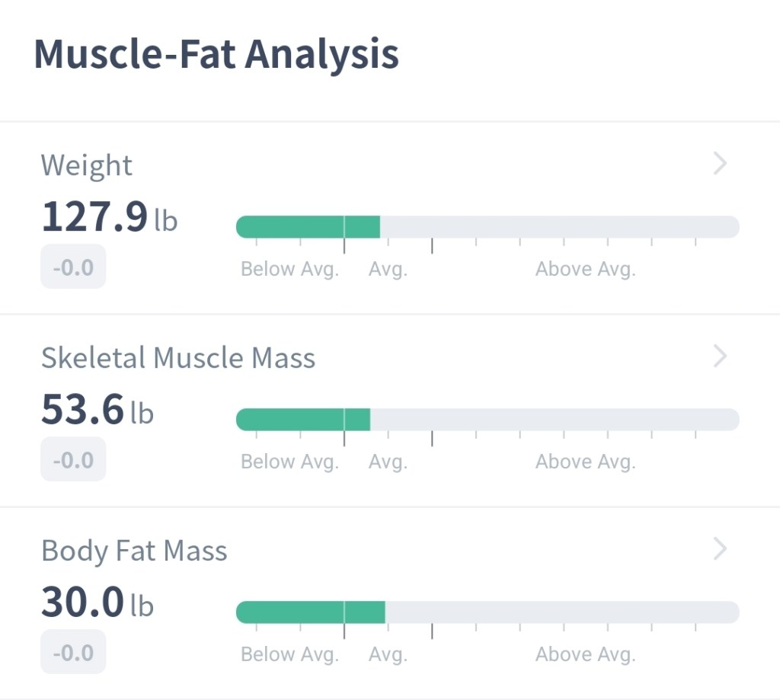Tap Skeletal Muscle Mass -0.0 change badge
780x700 pixels.
pos(73,460)
